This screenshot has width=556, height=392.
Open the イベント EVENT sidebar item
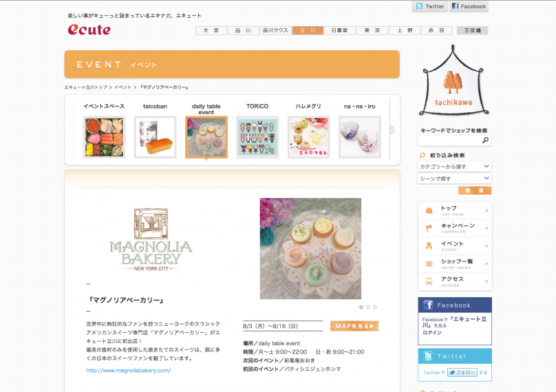pos(455,246)
